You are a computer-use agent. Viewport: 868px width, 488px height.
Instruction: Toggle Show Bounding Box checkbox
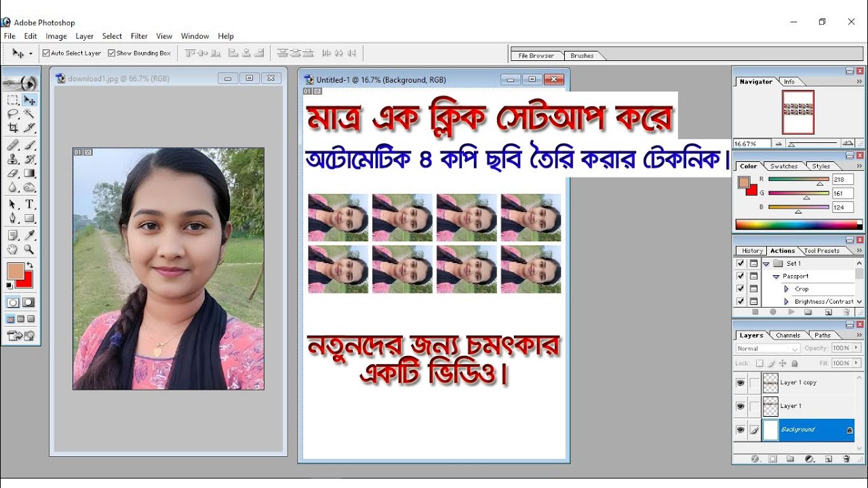point(112,53)
